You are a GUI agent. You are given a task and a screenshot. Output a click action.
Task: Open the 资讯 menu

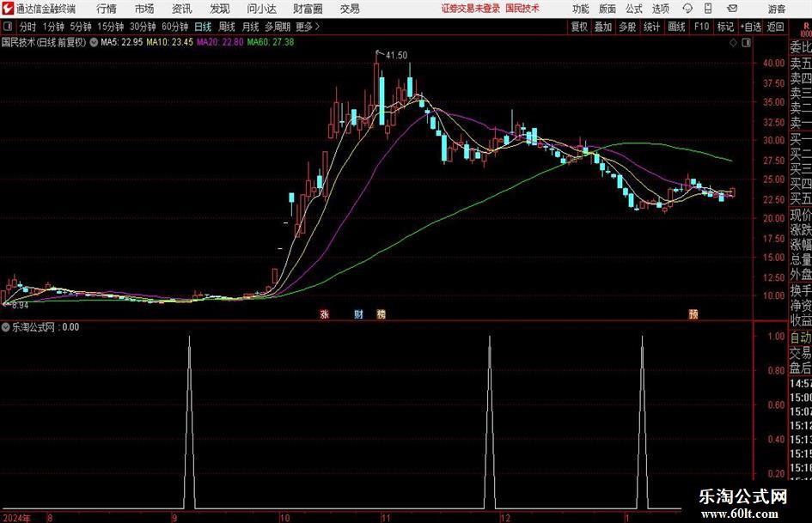point(182,9)
